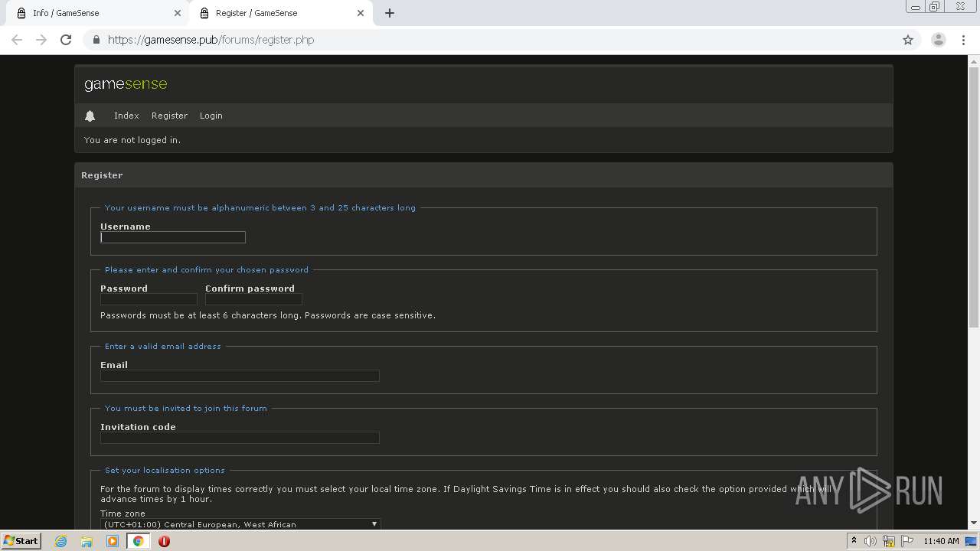Close the Info / GameSense tab
Viewport: 980px width, 551px height.
178,13
